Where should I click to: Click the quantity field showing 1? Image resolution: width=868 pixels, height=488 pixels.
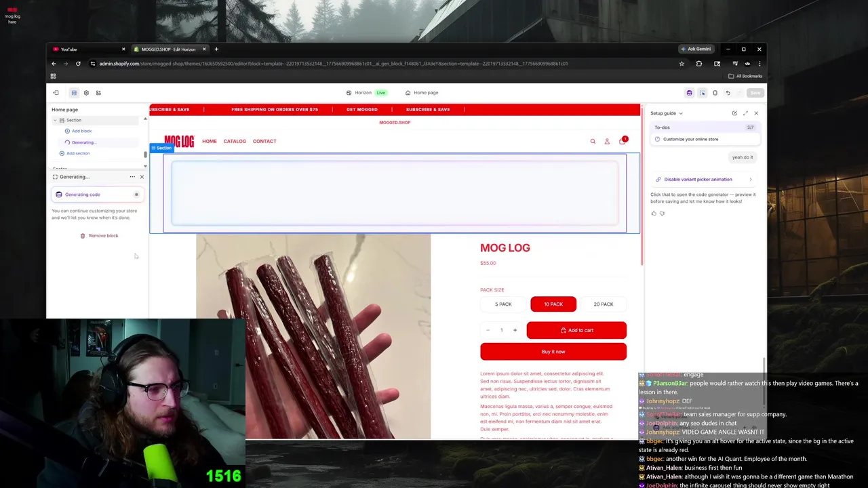501,330
